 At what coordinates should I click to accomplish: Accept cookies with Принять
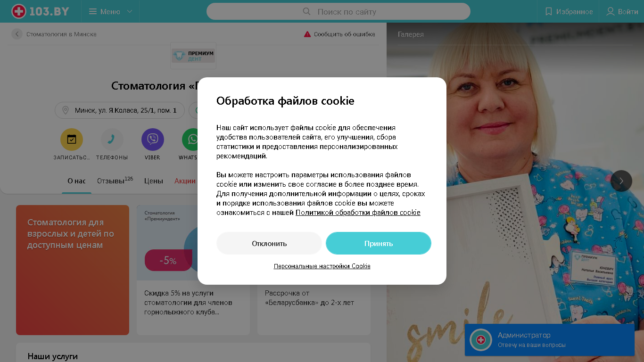tap(379, 243)
